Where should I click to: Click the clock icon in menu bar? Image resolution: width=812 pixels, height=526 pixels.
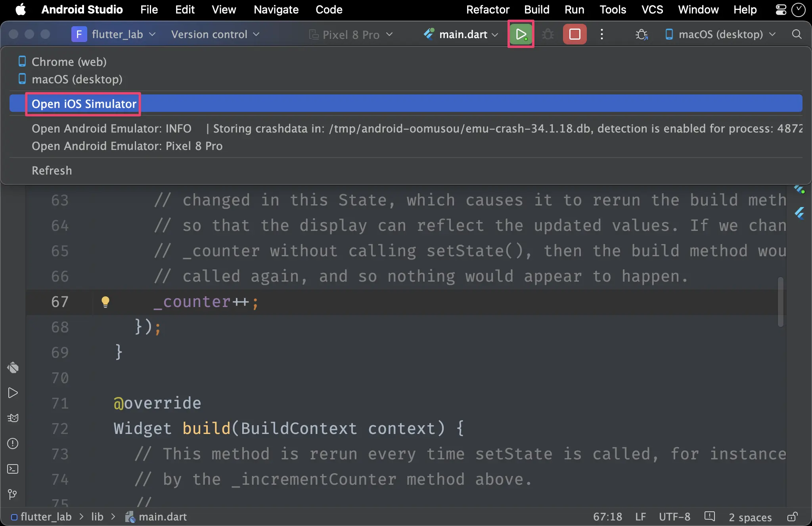[798, 10]
